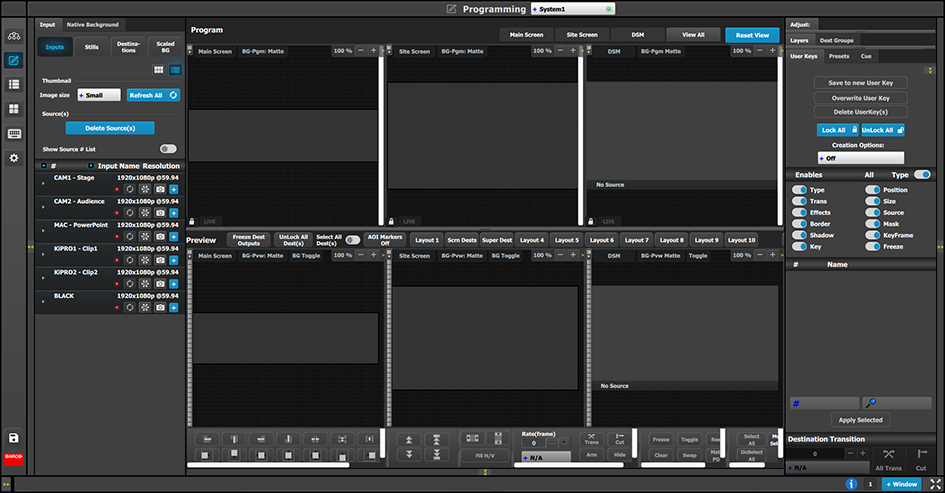
Task: Toggle Select All Dest(s) switch
Action: [353, 240]
